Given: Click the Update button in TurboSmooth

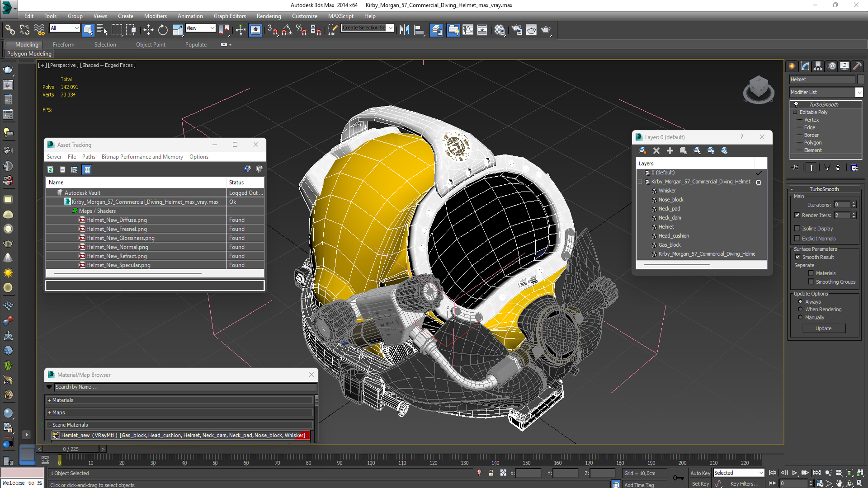Looking at the screenshot, I should [x=823, y=328].
